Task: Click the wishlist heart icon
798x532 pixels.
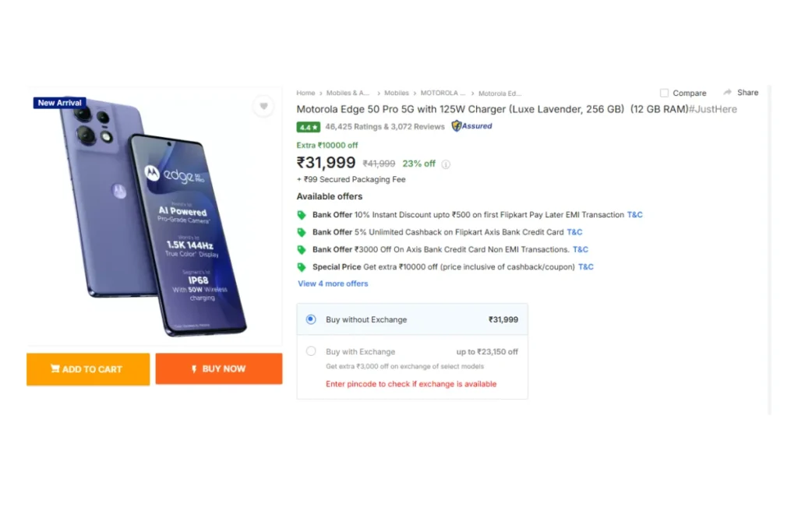Action: [263, 107]
